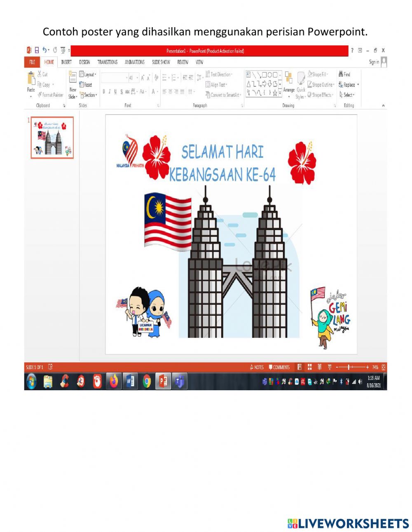Toggle Italic formatting button
This screenshot has width=412, height=532.
point(110,91)
